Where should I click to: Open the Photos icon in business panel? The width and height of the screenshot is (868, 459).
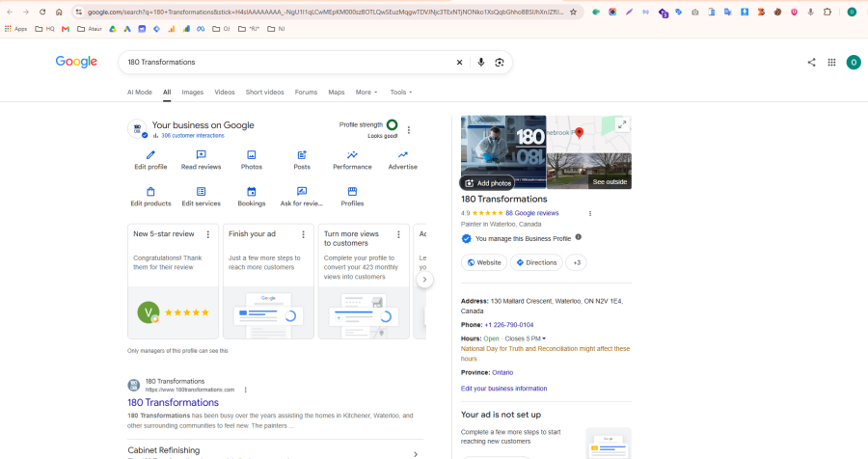[252, 155]
